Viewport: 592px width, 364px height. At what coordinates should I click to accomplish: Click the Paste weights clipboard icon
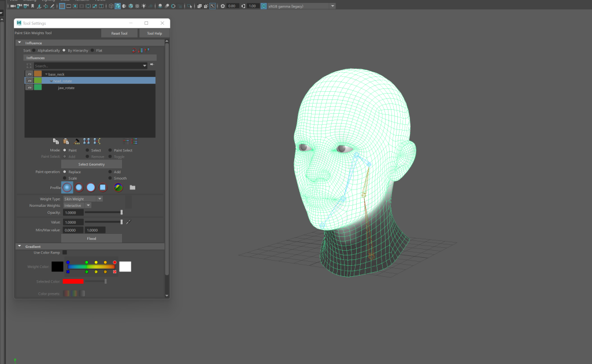pos(66,141)
